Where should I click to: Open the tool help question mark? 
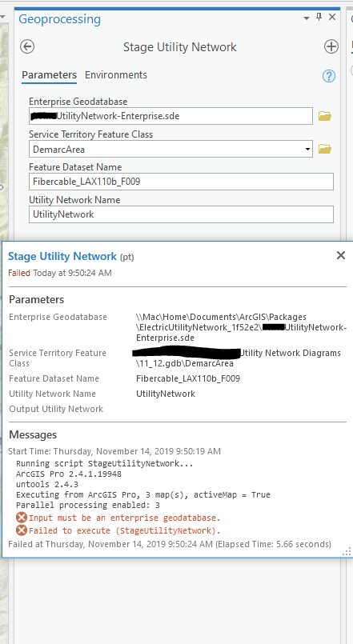(329, 76)
